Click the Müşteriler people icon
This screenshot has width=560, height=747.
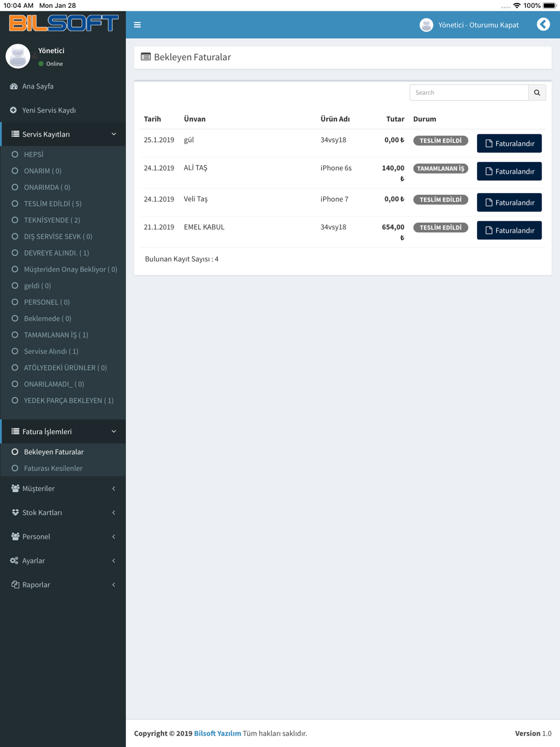pyautogui.click(x=15, y=488)
